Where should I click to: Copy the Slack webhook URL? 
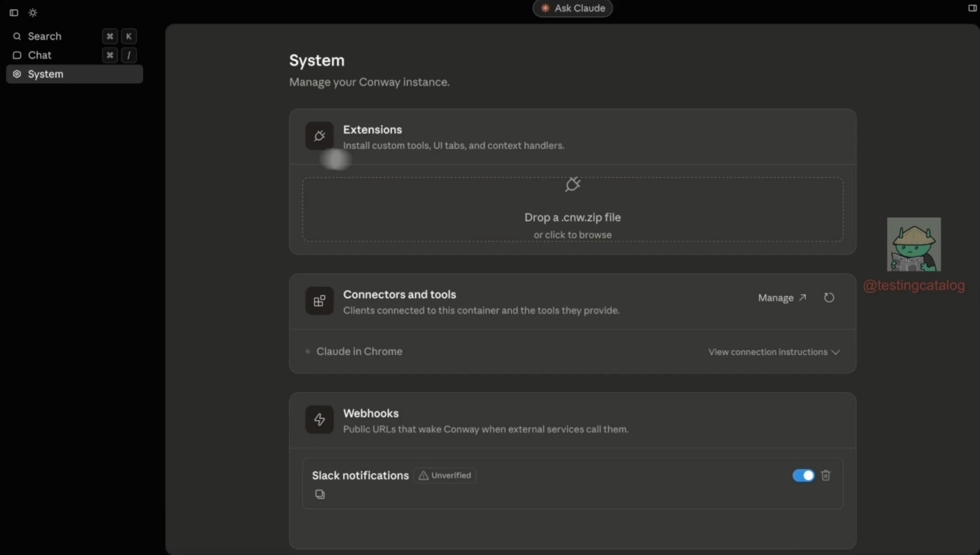tap(320, 494)
